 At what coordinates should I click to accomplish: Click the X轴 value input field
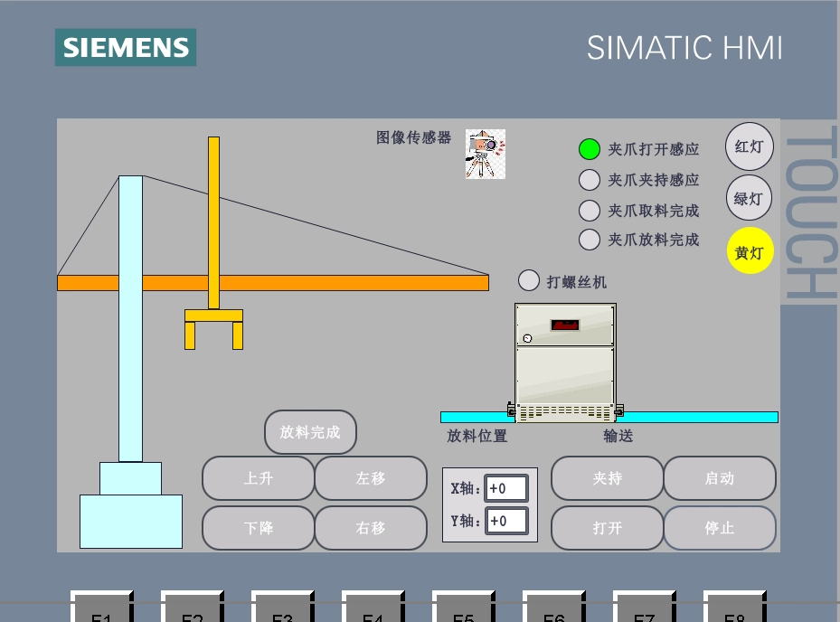coord(505,488)
